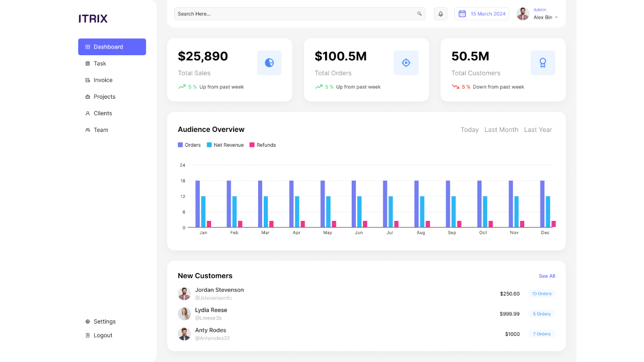
Task: Click the Total Sales pie chart icon
Action: [269, 63]
